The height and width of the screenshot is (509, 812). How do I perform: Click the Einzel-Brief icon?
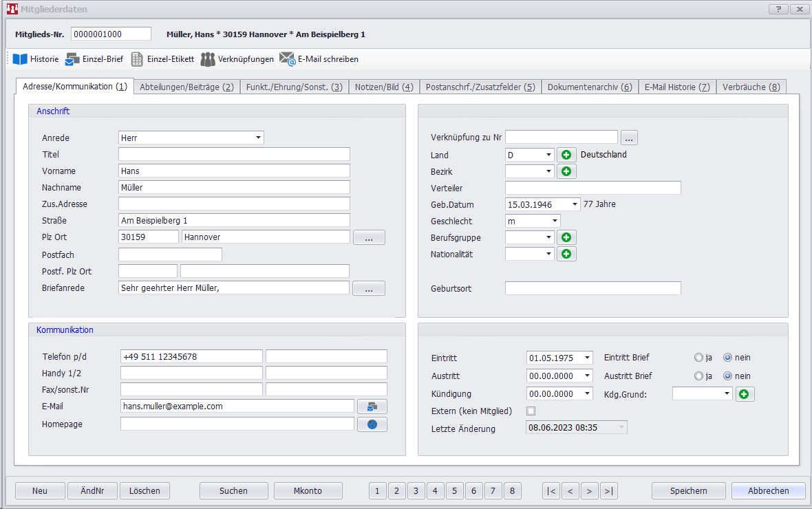tap(72, 59)
